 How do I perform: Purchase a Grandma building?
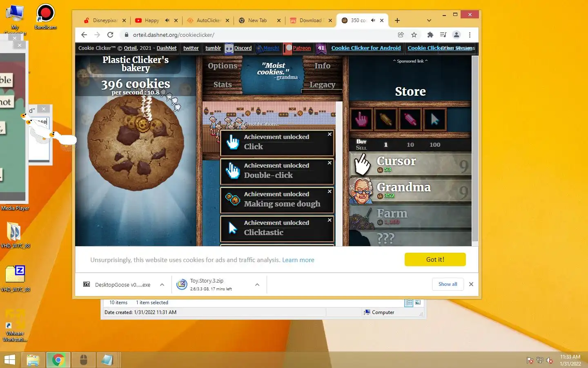(410, 191)
